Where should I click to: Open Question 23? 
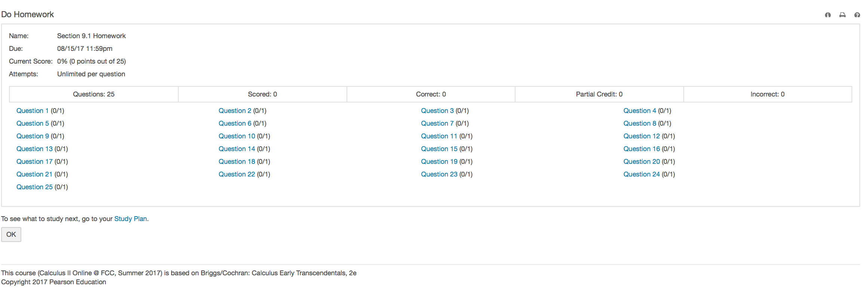(439, 174)
